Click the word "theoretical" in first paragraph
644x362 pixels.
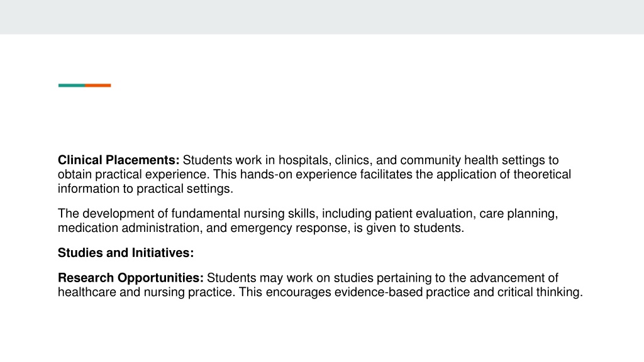pyautogui.click(x=542, y=174)
